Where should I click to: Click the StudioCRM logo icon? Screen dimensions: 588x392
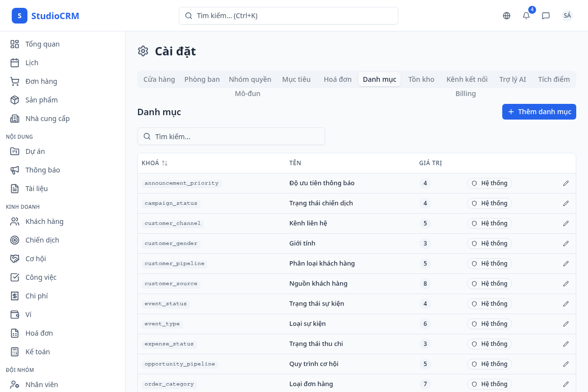[x=20, y=16]
